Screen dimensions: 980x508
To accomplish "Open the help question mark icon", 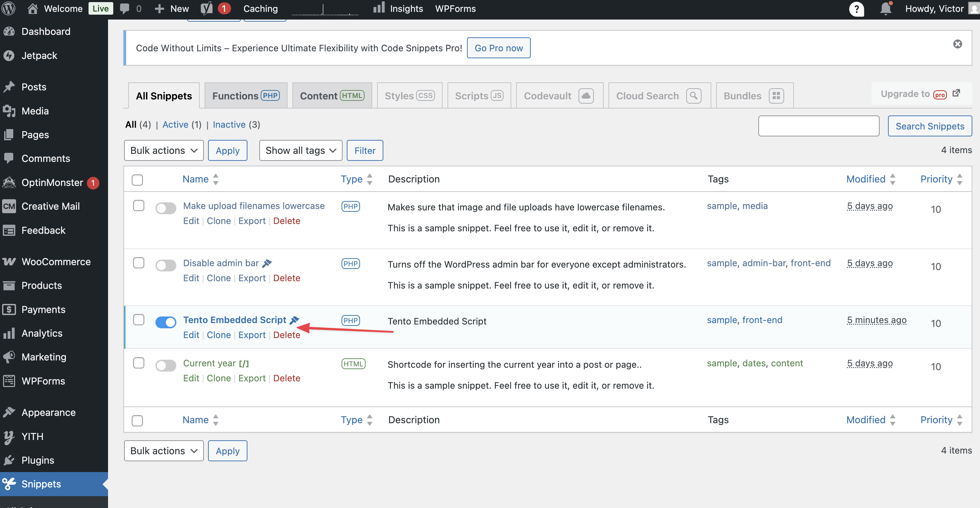I will click(856, 8).
